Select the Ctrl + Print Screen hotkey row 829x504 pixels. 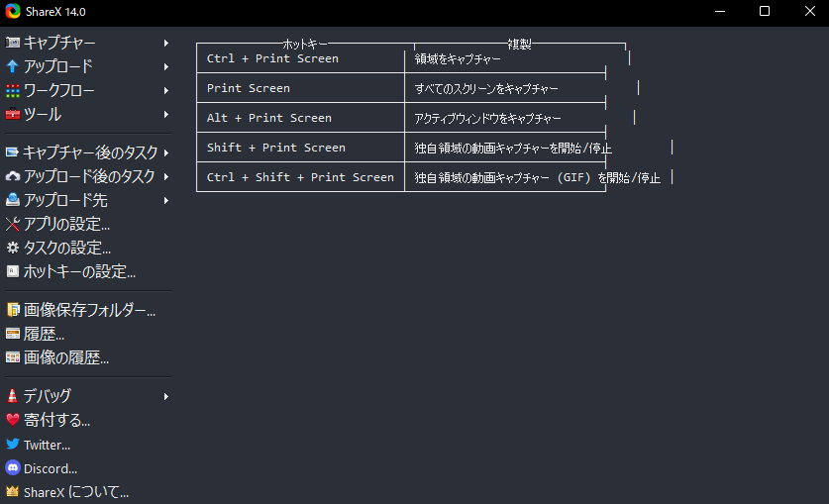(272, 58)
